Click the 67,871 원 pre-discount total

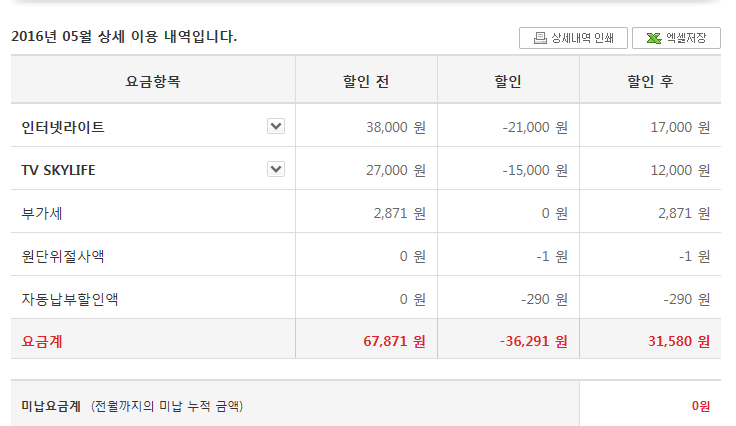394,341
